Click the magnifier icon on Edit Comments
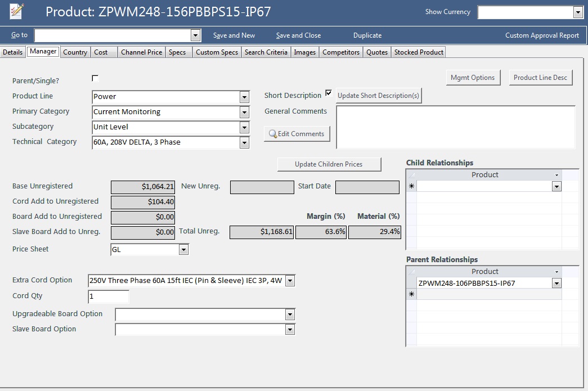Screen dimensions: 588x391 [x=273, y=134]
